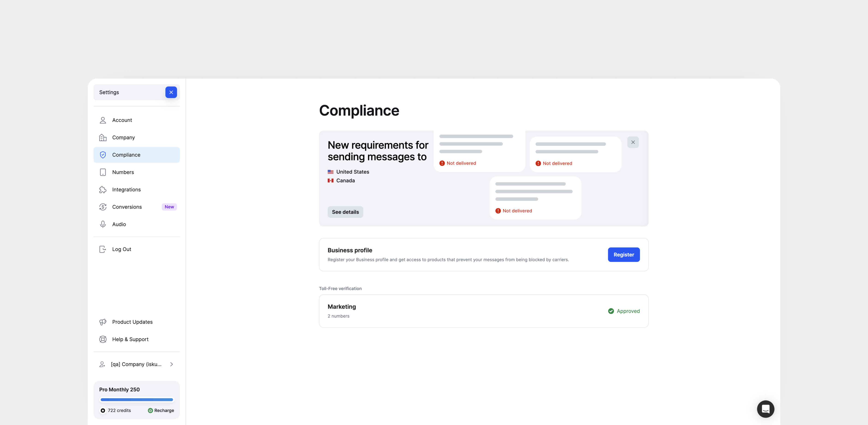Select Compliance in the sidebar
868x425 pixels.
136,155
